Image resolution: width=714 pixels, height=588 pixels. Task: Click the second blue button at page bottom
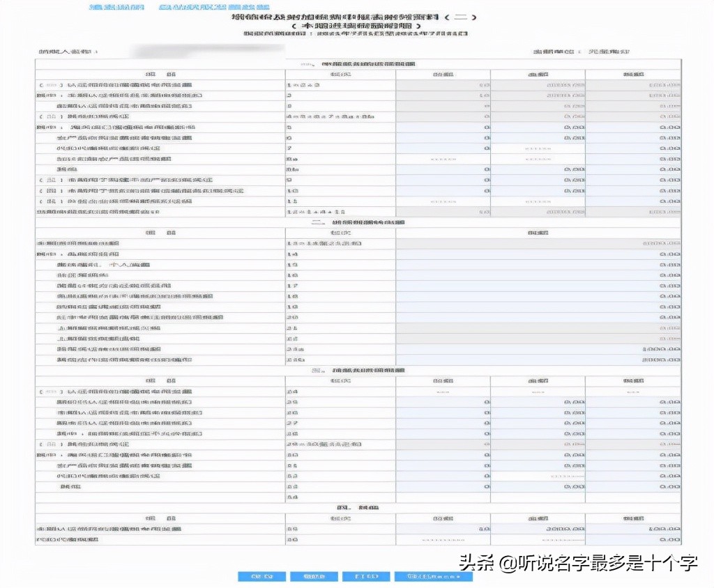(x=314, y=576)
